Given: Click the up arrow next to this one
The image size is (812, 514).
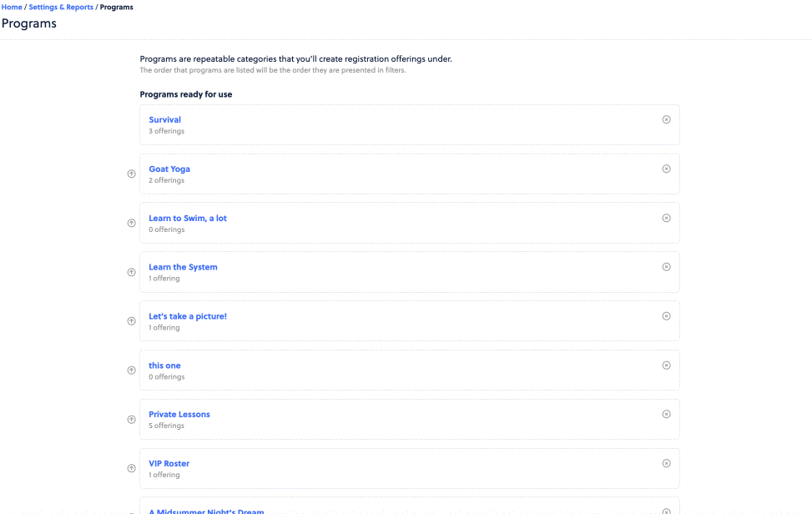Looking at the screenshot, I should [x=132, y=370].
